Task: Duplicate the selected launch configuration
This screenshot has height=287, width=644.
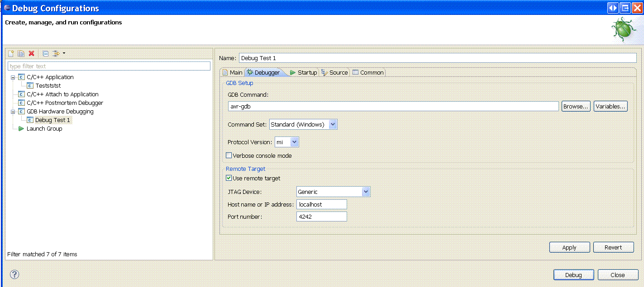Action: click(21, 53)
